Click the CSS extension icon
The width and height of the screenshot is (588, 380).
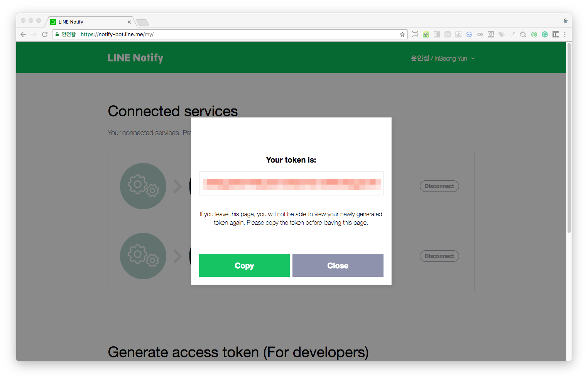[x=480, y=34]
